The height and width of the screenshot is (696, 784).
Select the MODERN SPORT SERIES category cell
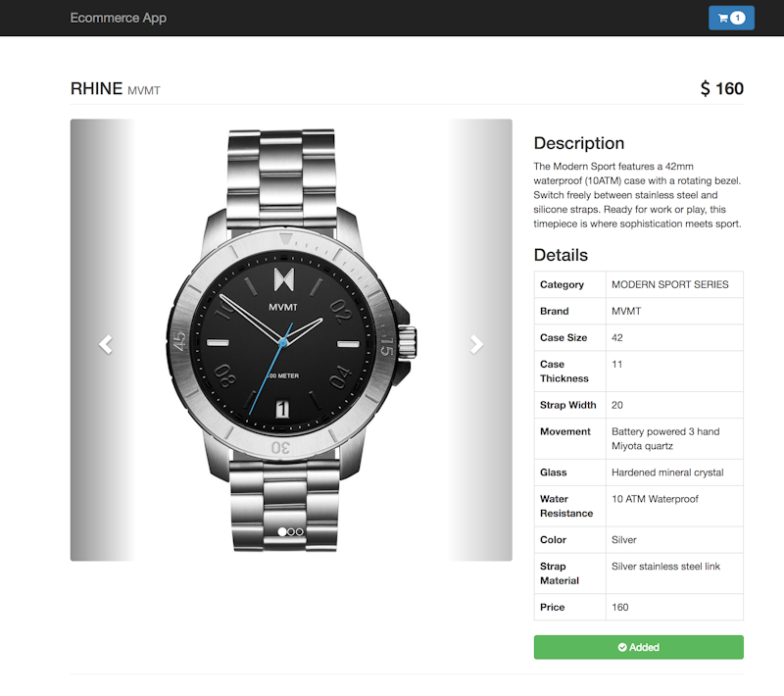(674, 284)
